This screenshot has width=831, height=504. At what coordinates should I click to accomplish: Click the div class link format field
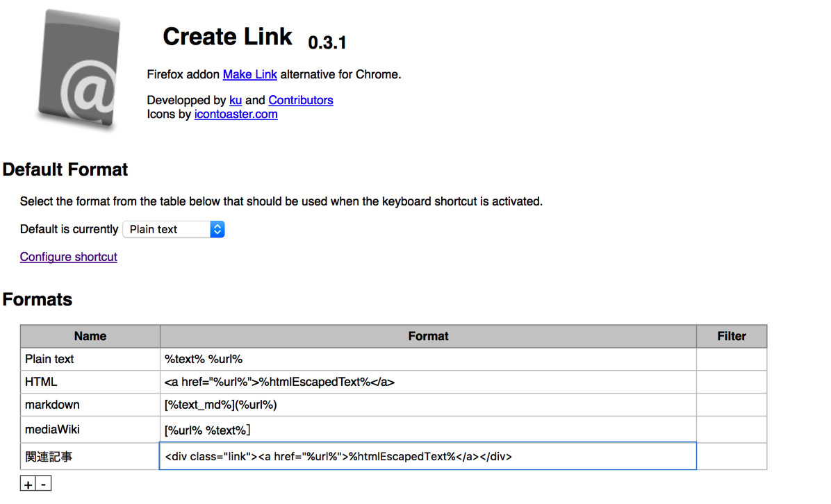pos(428,456)
